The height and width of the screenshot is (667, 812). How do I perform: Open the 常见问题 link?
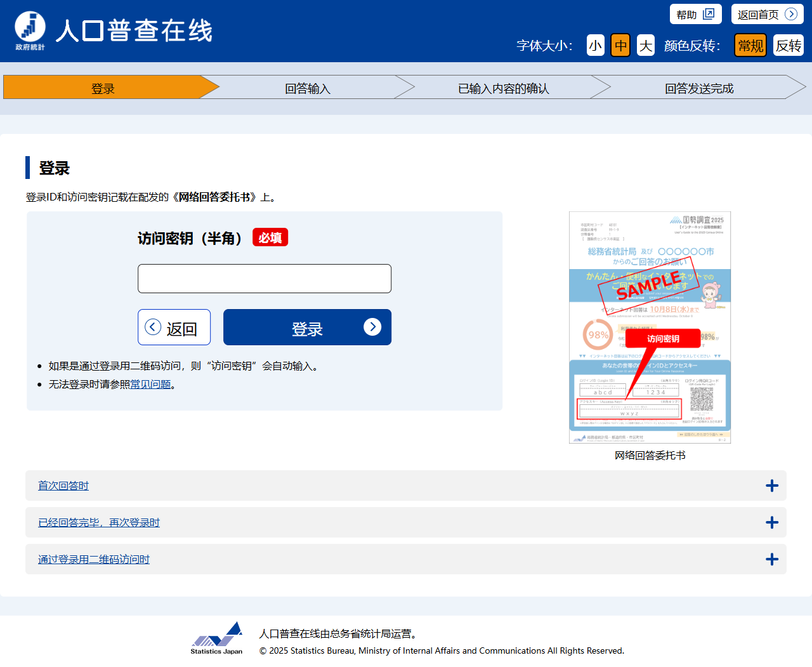(150, 385)
